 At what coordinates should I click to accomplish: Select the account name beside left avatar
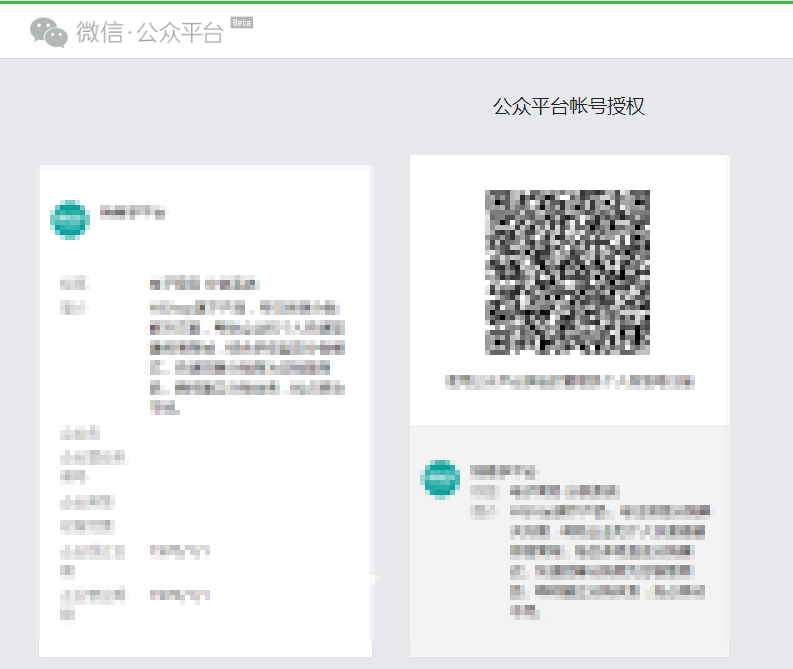tap(132, 213)
